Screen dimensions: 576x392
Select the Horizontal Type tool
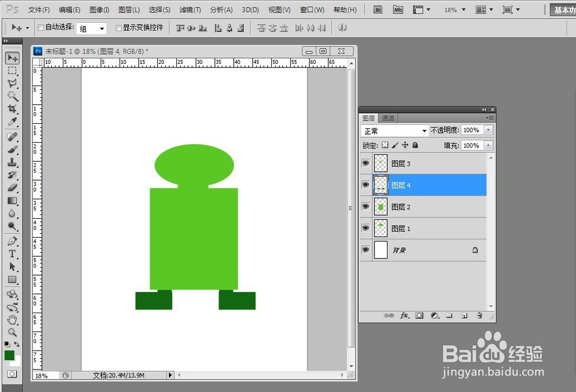(x=12, y=254)
